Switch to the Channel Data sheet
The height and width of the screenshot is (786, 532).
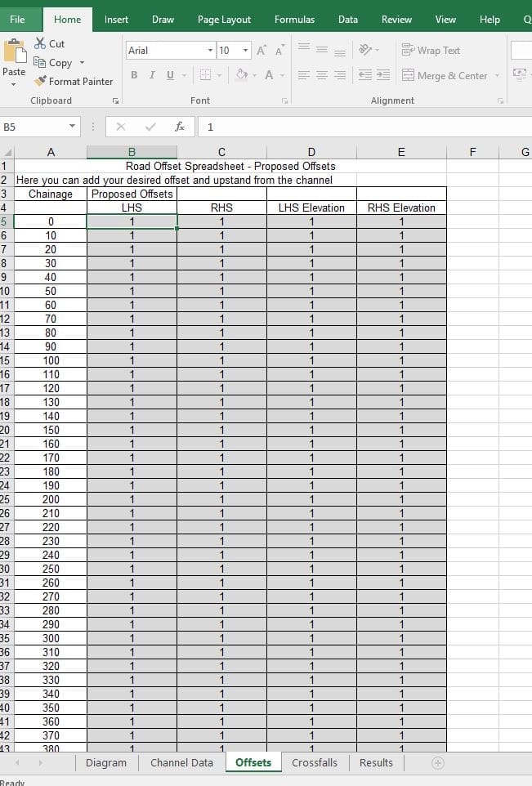[x=181, y=762]
